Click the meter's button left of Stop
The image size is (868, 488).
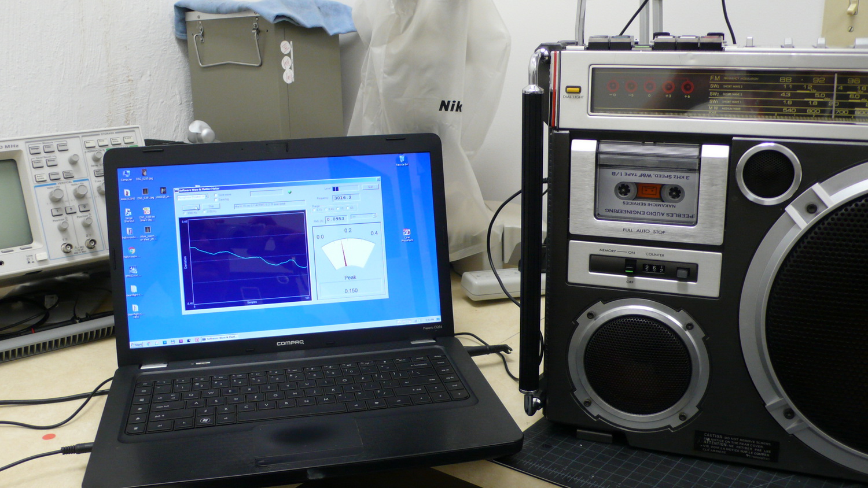click(191, 207)
